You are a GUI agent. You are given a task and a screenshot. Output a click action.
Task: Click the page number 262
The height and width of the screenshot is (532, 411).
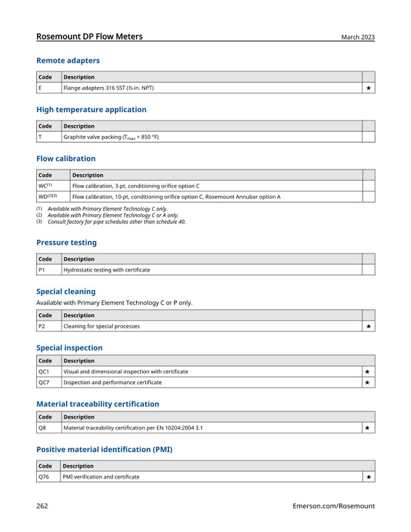coord(42,506)
